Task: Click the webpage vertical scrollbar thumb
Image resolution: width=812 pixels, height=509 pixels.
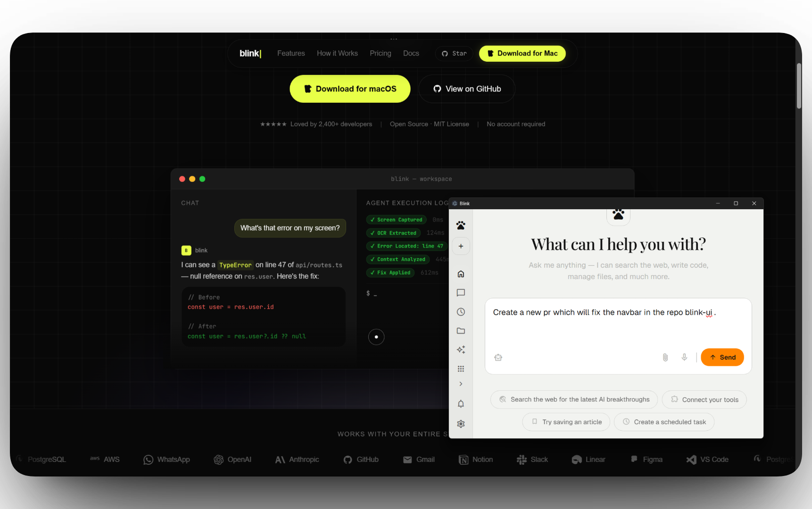Action: pos(799,86)
